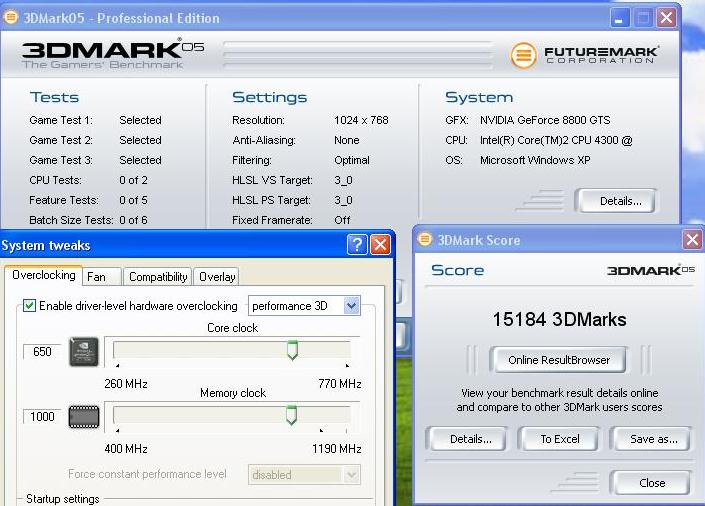Open the Compatibility tab
This screenshot has width=705, height=506.
(x=158, y=277)
